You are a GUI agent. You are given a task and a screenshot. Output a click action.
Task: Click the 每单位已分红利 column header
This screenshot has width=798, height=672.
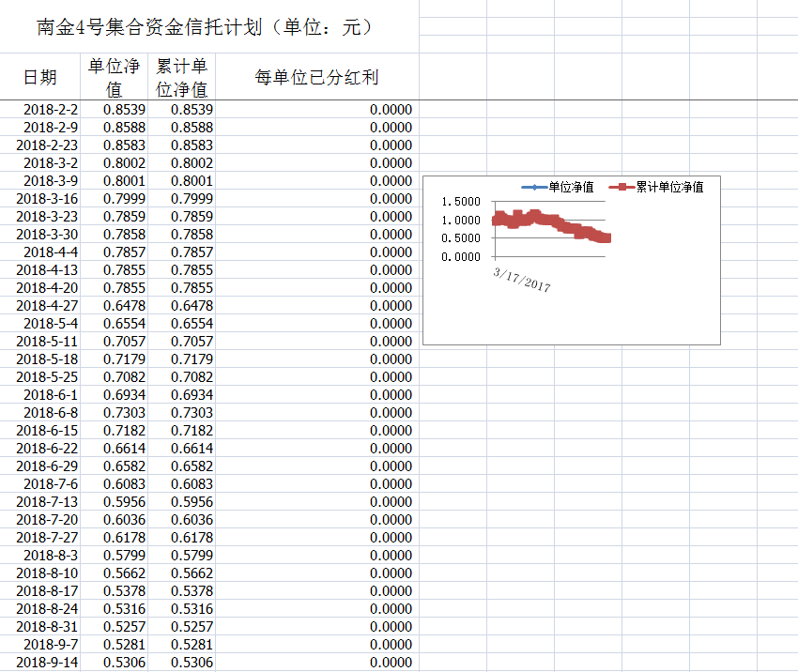tap(316, 77)
